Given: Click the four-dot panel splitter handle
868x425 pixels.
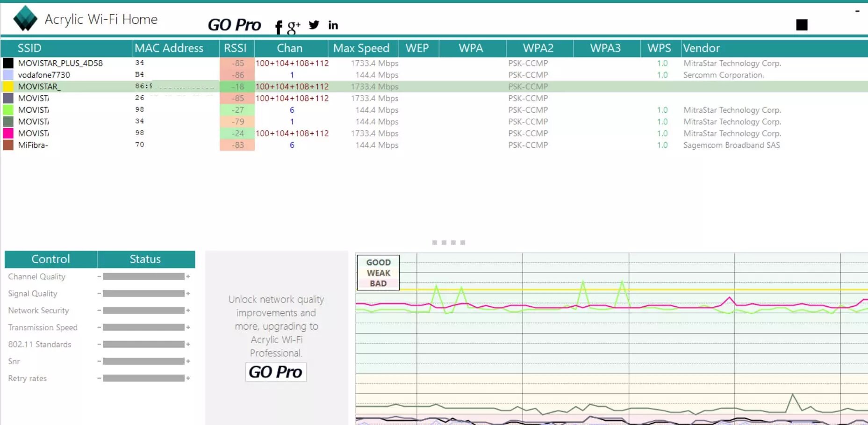Looking at the screenshot, I should [449, 242].
